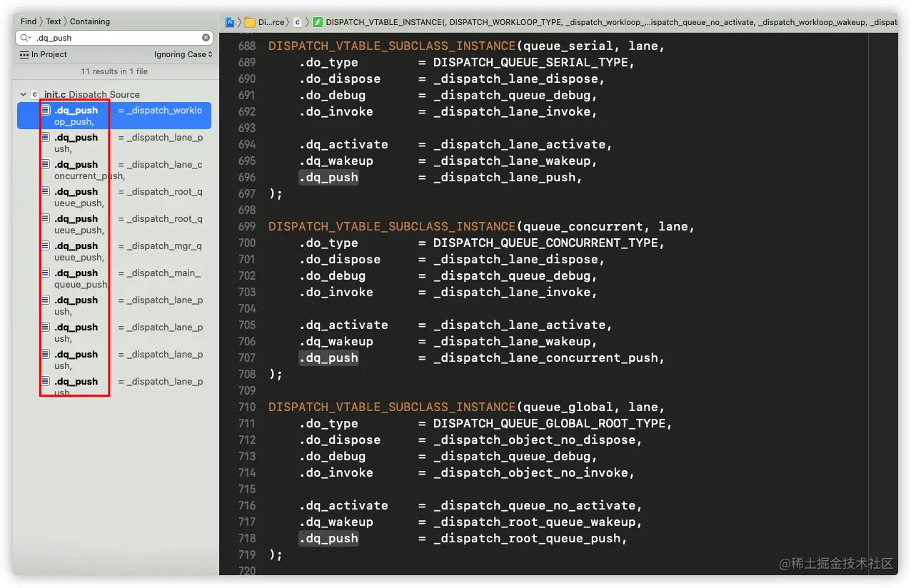911x588 pixels.
Task: Click _dispatch_lane_activate on line 705
Action: 519,325
